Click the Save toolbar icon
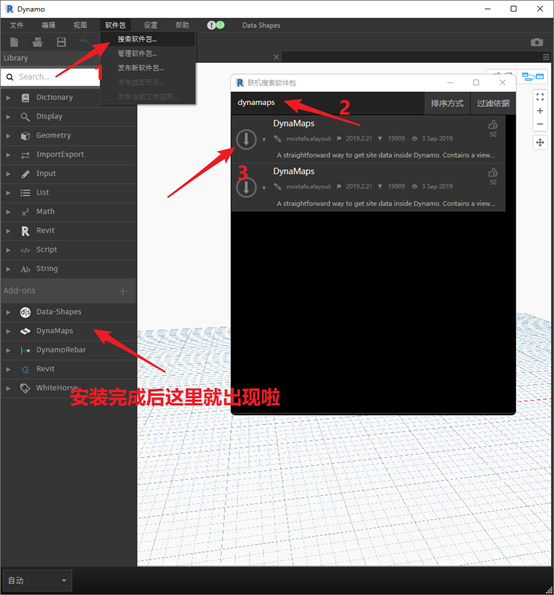The width and height of the screenshot is (554, 595). tap(61, 42)
